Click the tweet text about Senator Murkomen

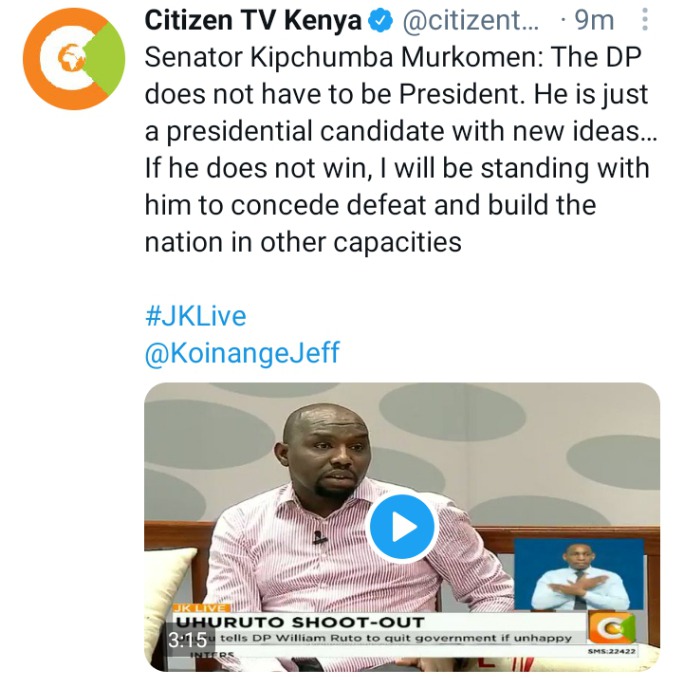tap(401, 149)
